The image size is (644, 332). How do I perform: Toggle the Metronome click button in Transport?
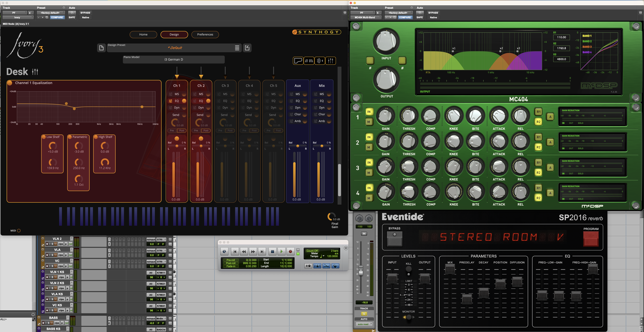317,266
